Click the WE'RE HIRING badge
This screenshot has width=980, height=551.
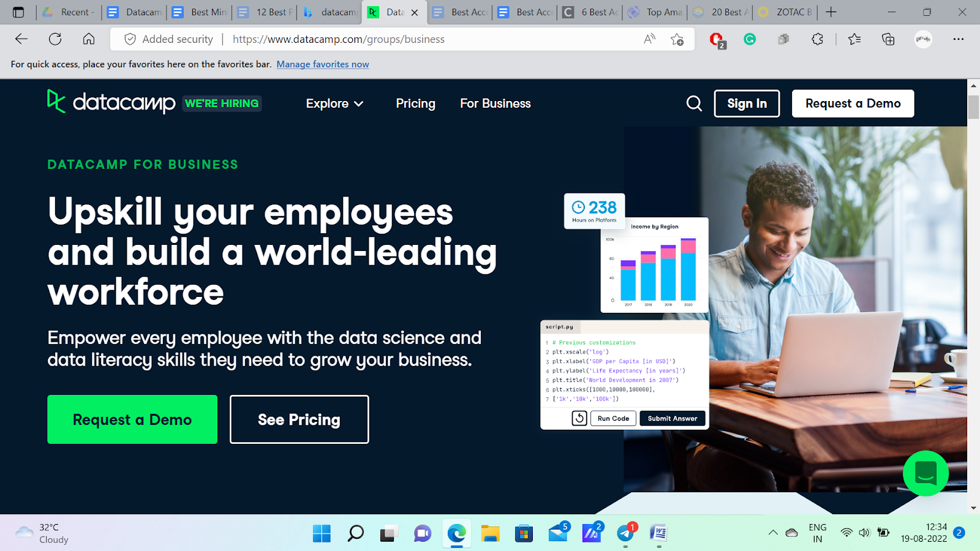pos(222,103)
